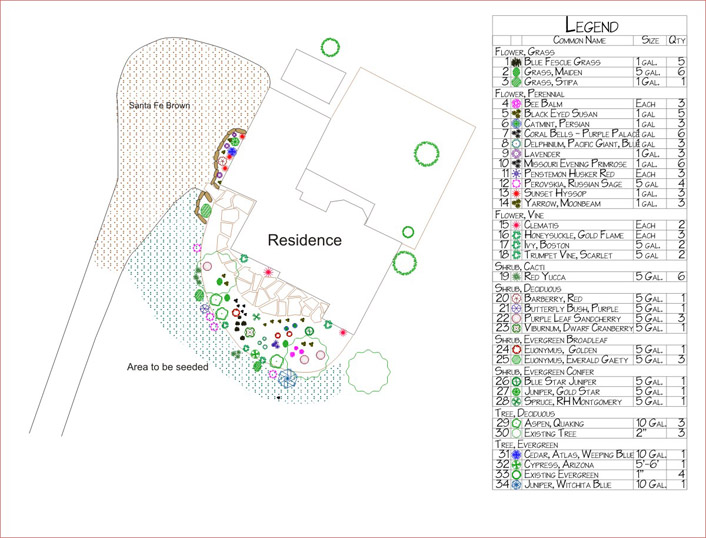Click the Qty column header
706x538 pixels.
pyautogui.click(x=676, y=40)
